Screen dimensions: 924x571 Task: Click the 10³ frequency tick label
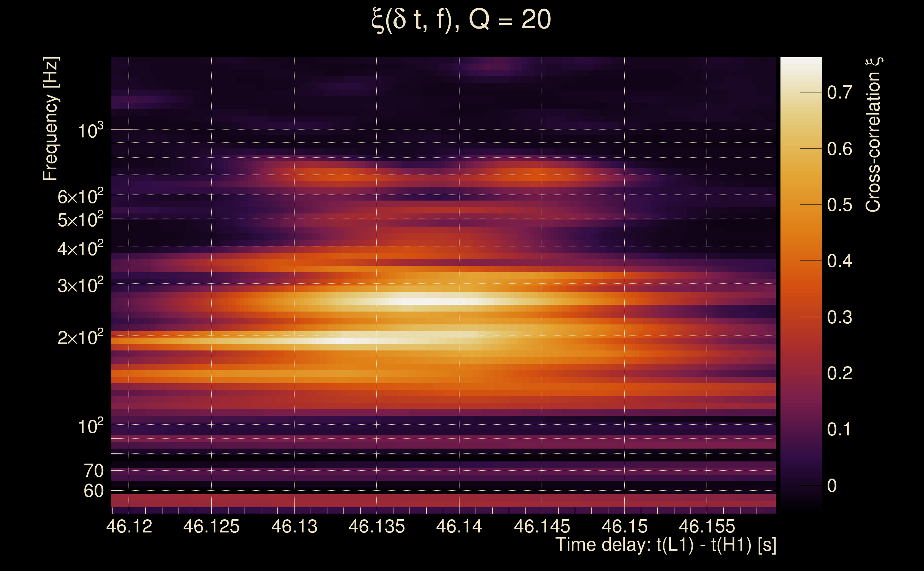click(90, 131)
